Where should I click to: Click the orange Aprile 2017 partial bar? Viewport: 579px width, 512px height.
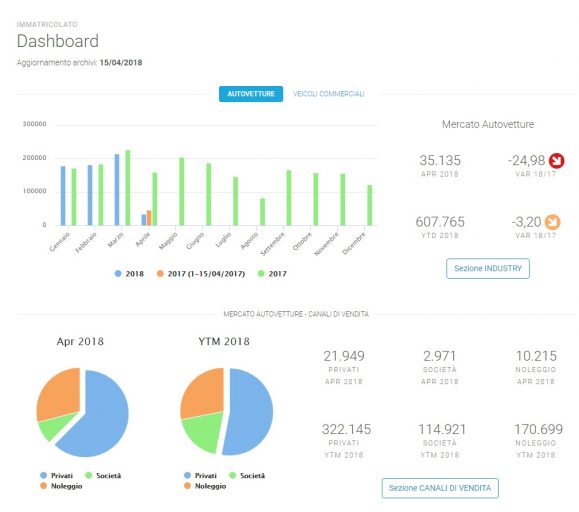coord(149,218)
